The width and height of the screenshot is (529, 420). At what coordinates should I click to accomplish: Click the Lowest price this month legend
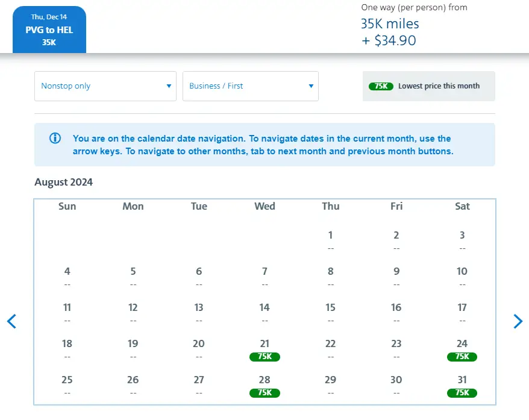click(x=439, y=86)
